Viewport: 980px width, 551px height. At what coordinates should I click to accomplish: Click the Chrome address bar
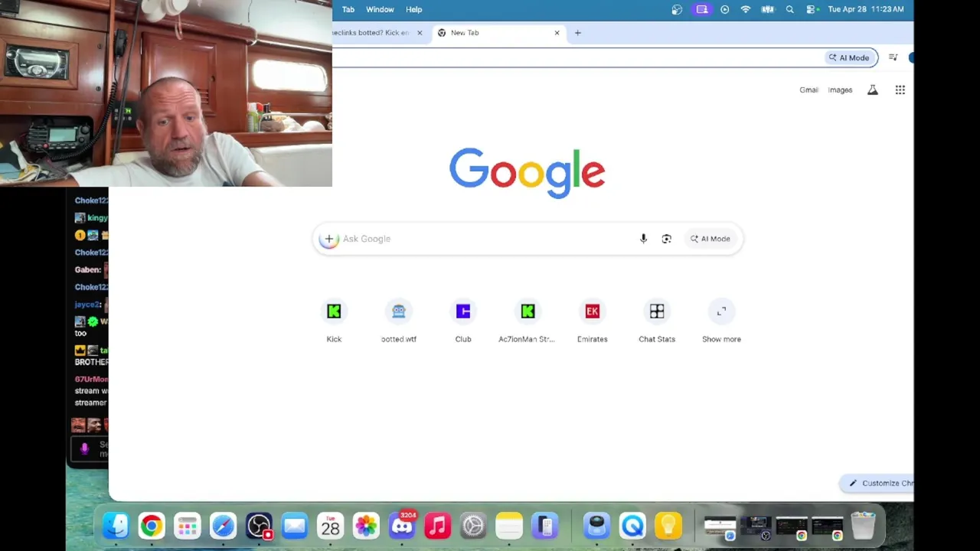[578, 57]
